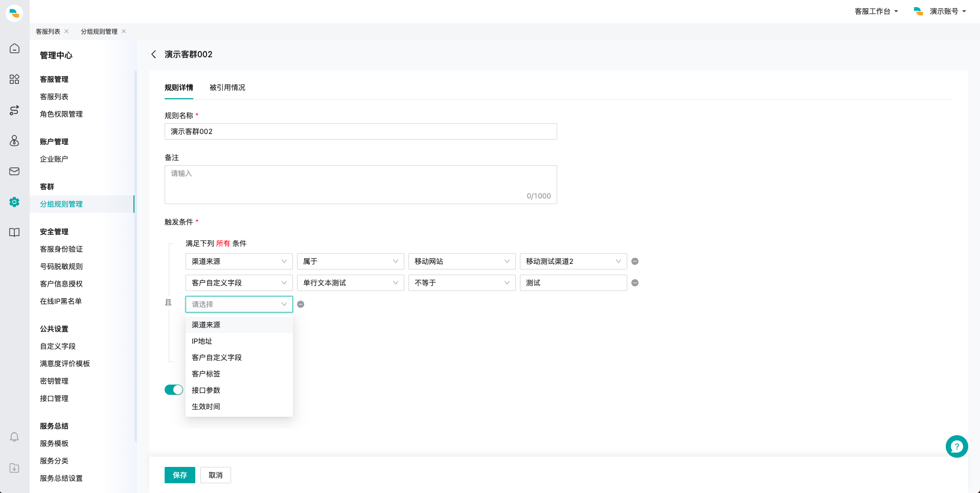
Task: Toggle the rule enable switch
Action: [x=174, y=390]
